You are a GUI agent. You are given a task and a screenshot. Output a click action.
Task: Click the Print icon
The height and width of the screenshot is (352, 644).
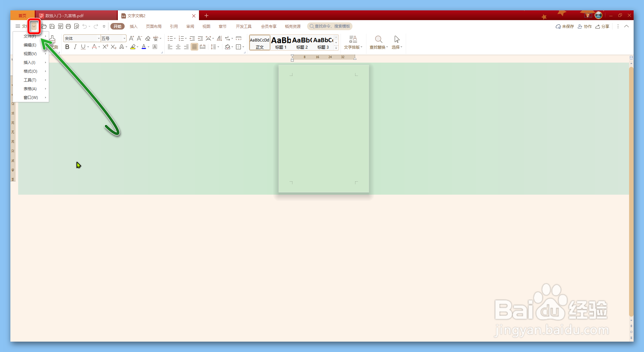[68, 26]
